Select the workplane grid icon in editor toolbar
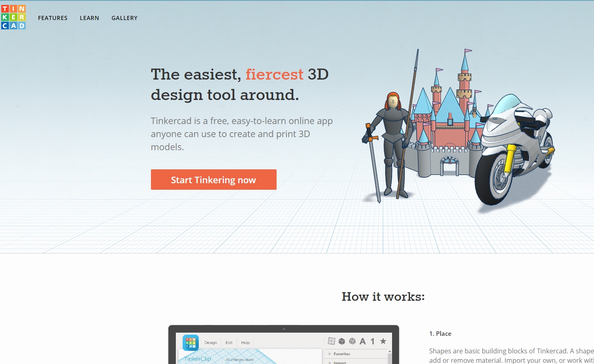594x364 pixels. coord(331,341)
